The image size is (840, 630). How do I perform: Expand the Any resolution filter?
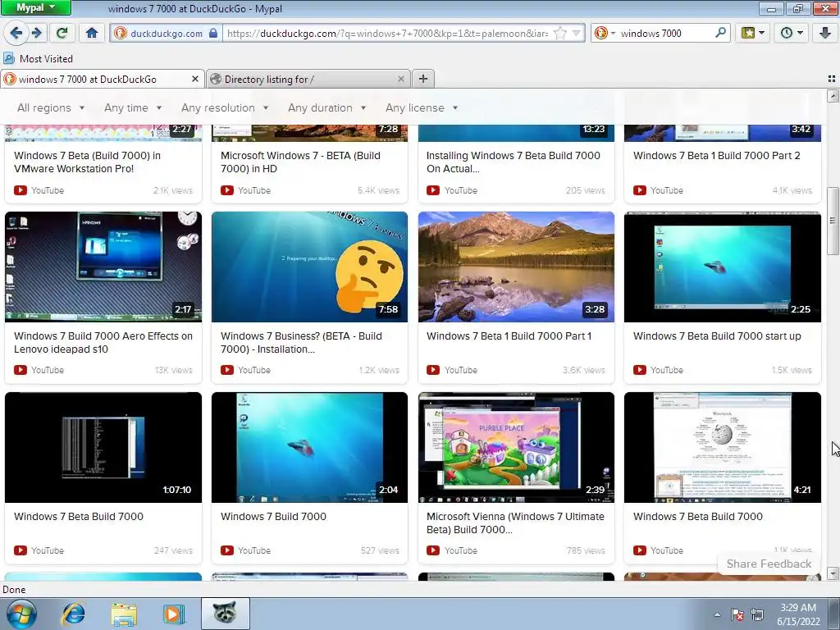(225, 107)
